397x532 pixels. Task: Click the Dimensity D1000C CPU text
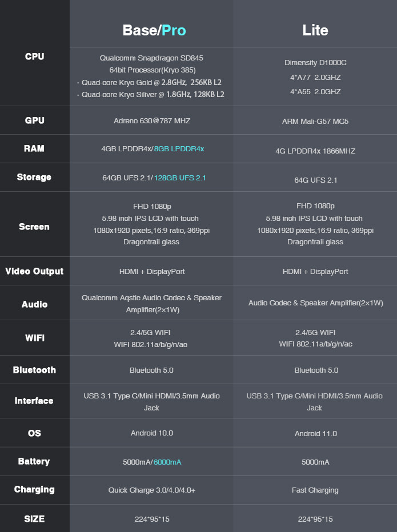(315, 63)
